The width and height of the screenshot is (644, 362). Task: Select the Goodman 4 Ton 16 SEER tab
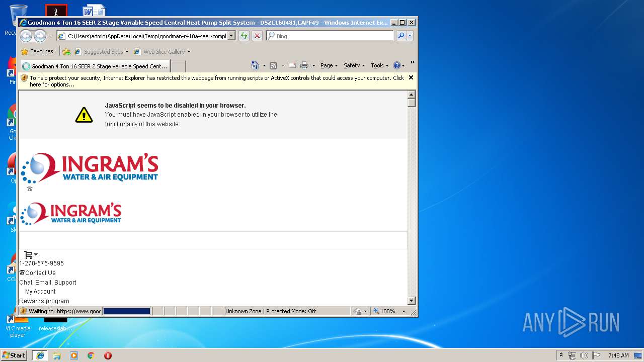[95, 66]
